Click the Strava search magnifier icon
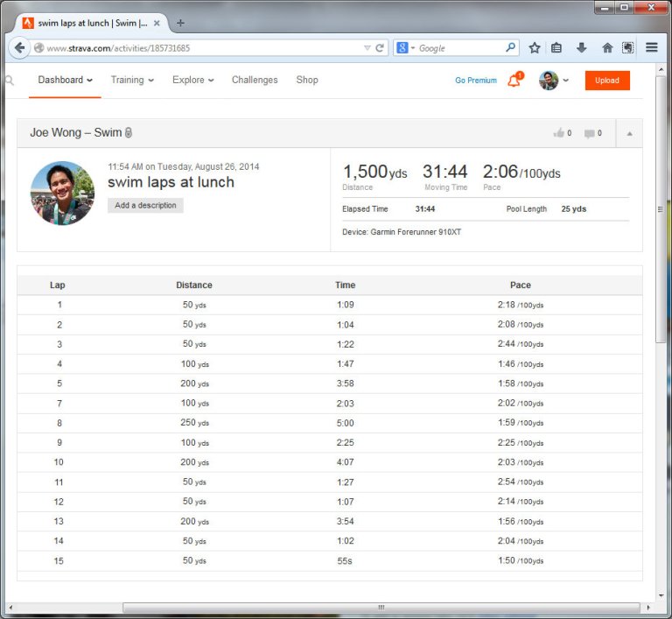This screenshot has height=619, width=672. click(x=10, y=81)
